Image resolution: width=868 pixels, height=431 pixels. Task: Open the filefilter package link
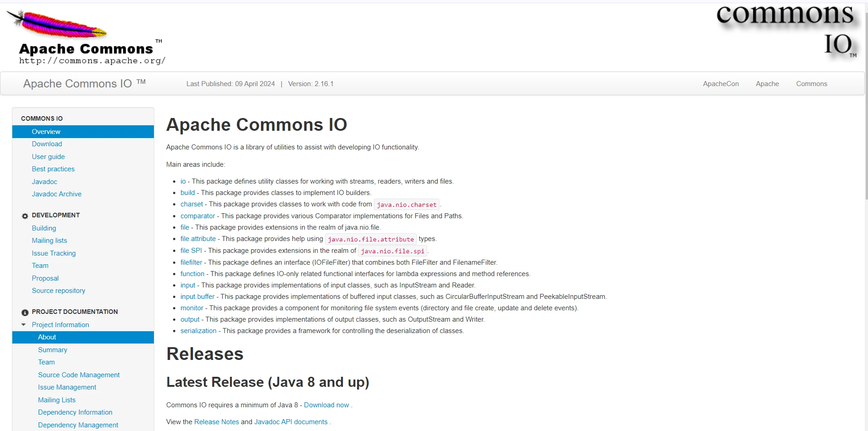coord(191,262)
